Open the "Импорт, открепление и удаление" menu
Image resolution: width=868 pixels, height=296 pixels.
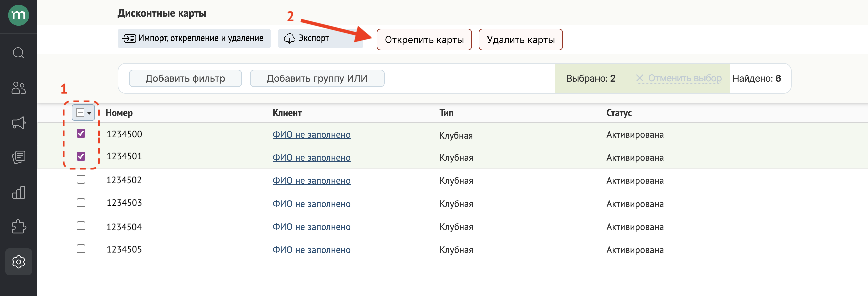click(194, 39)
